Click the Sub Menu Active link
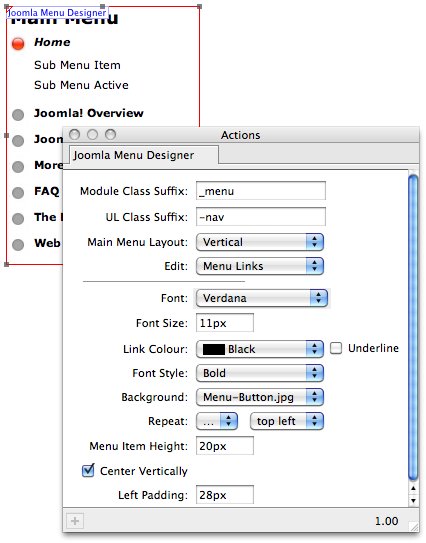 tap(81, 85)
